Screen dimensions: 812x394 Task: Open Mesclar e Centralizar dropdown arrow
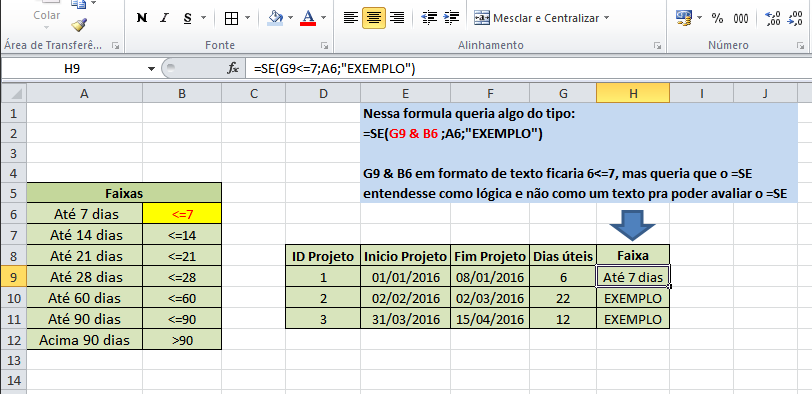[606, 18]
